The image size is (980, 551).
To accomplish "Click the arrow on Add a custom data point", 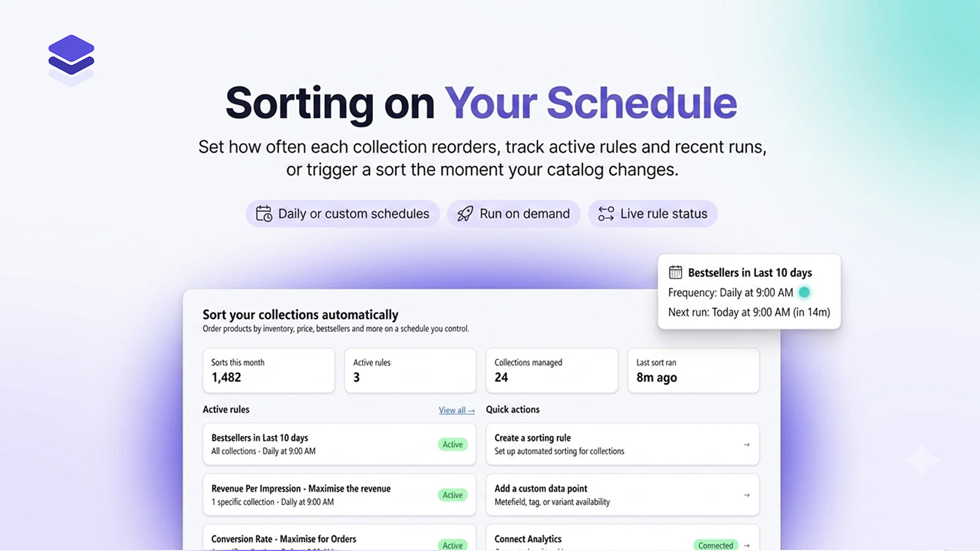I will point(747,495).
